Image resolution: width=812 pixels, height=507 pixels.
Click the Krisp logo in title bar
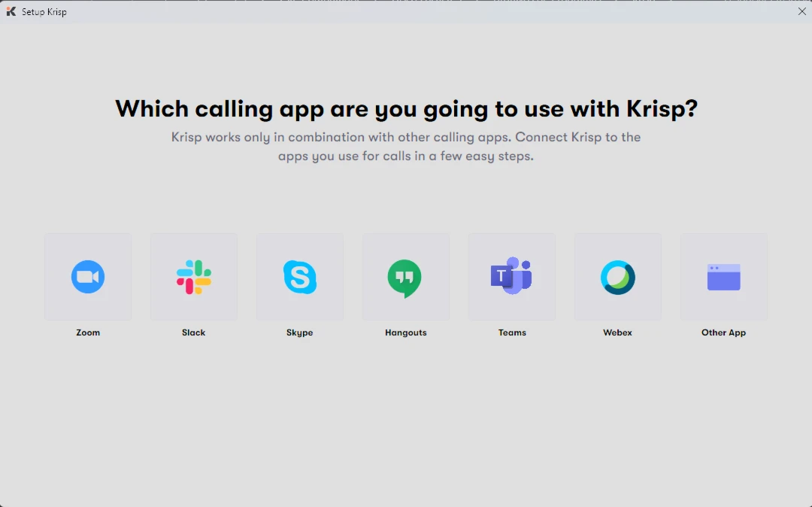click(11, 11)
